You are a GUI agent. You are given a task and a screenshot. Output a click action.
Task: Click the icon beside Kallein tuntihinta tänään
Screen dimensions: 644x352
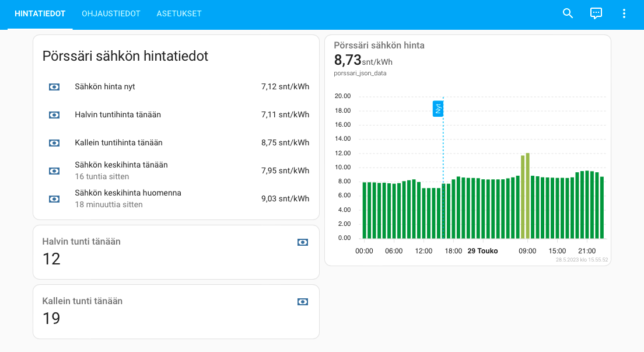coord(54,143)
